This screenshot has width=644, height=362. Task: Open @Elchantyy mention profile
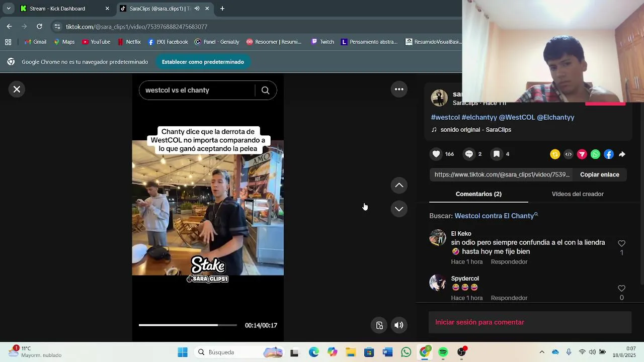pos(555,117)
